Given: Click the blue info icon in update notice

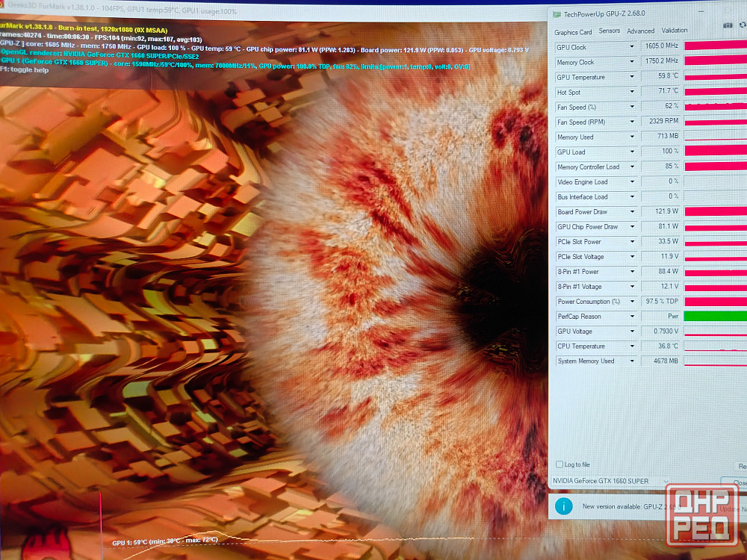Looking at the screenshot, I should pos(564,506).
